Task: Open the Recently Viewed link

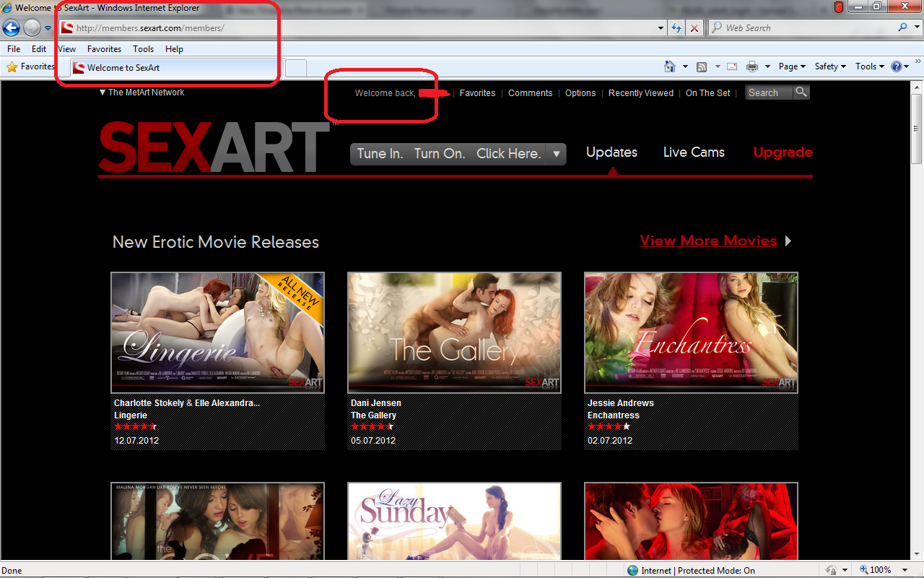Action: (x=641, y=93)
